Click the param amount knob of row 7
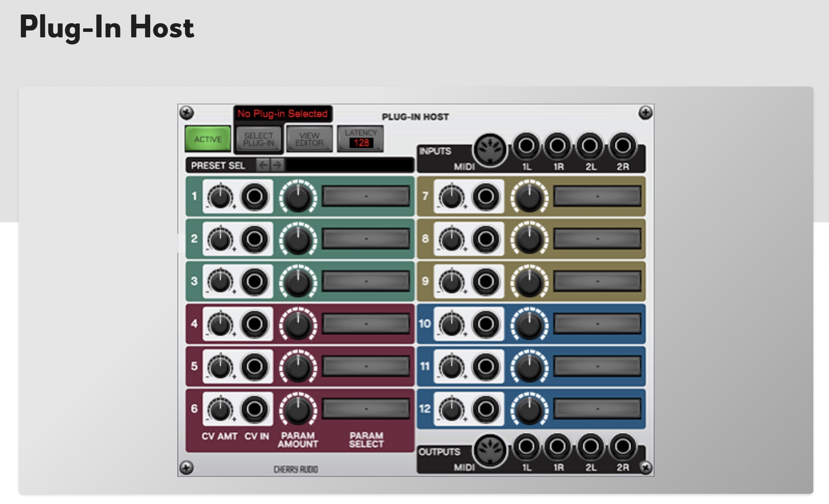 [529, 196]
